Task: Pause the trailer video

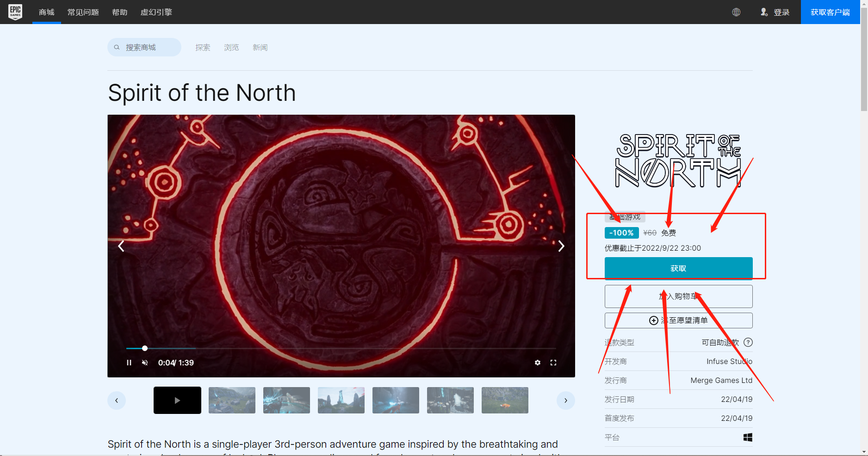Action: tap(129, 363)
